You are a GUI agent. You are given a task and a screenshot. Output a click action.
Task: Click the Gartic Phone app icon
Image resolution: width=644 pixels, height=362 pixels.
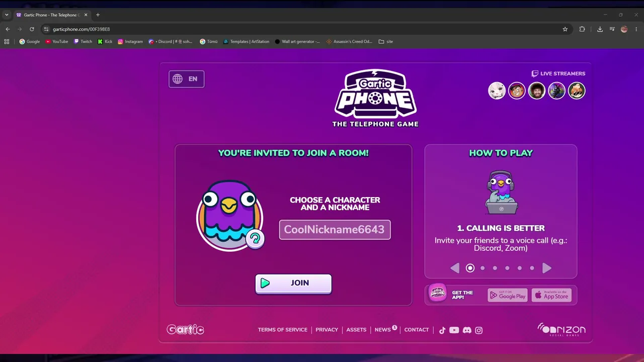tap(437, 293)
